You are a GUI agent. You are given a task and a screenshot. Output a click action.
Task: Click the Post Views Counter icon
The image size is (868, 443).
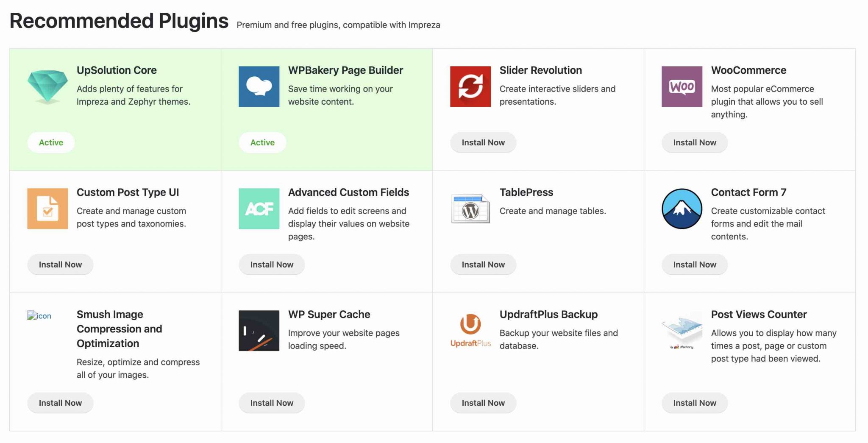pyautogui.click(x=682, y=332)
